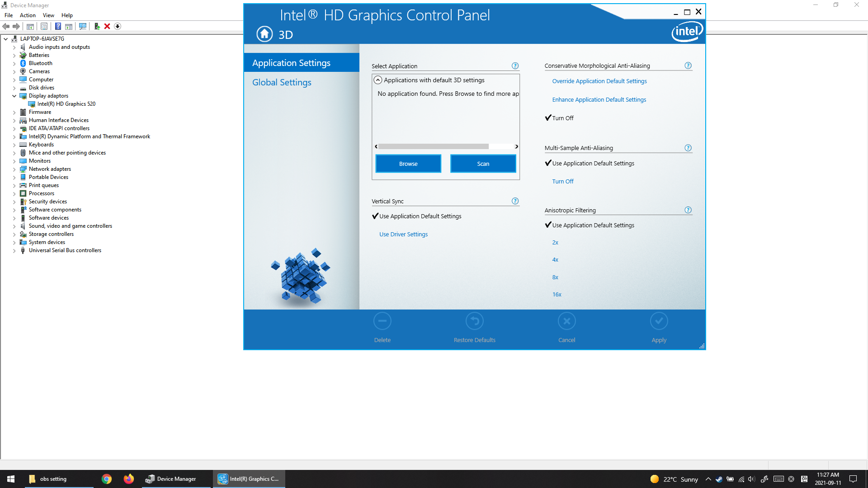Image resolution: width=868 pixels, height=488 pixels.
Task: Collapse Applications with default 3D settings list
Action: [x=378, y=80]
